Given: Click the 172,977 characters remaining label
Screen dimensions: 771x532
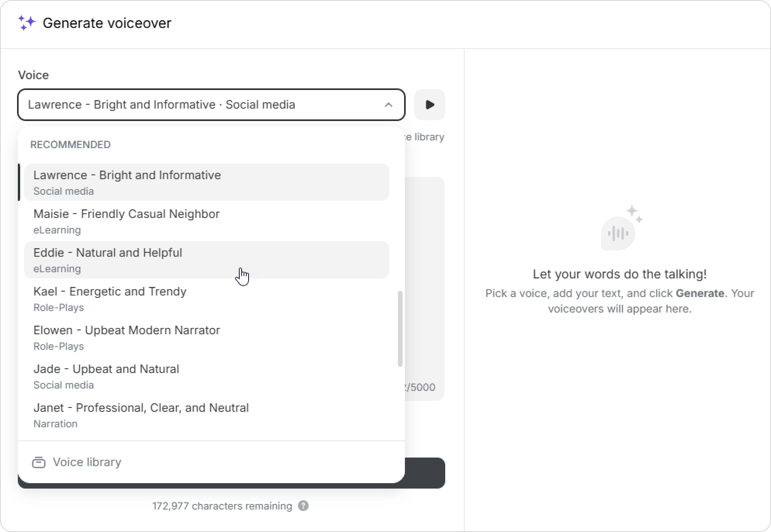Looking at the screenshot, I should (222, 506).
